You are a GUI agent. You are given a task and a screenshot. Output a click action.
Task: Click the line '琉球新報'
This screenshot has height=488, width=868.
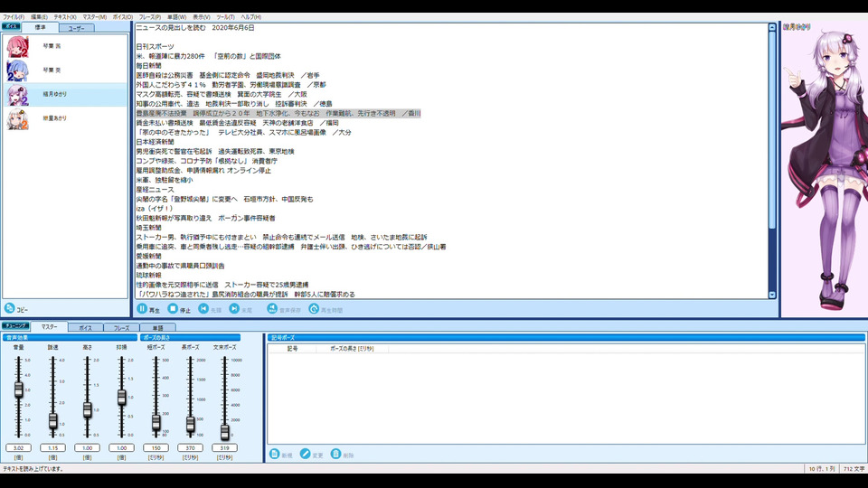(149, 275)
